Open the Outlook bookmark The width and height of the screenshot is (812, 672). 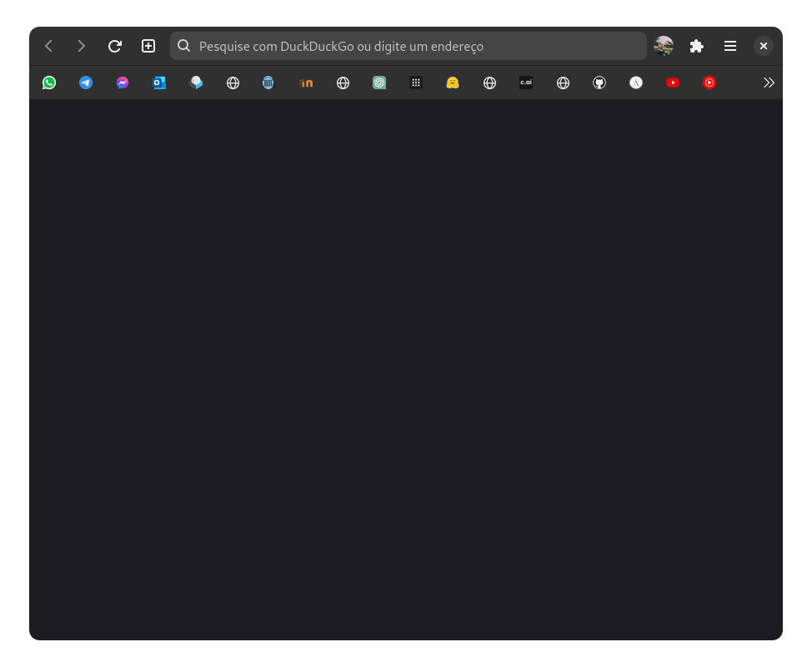click(159, 83)
